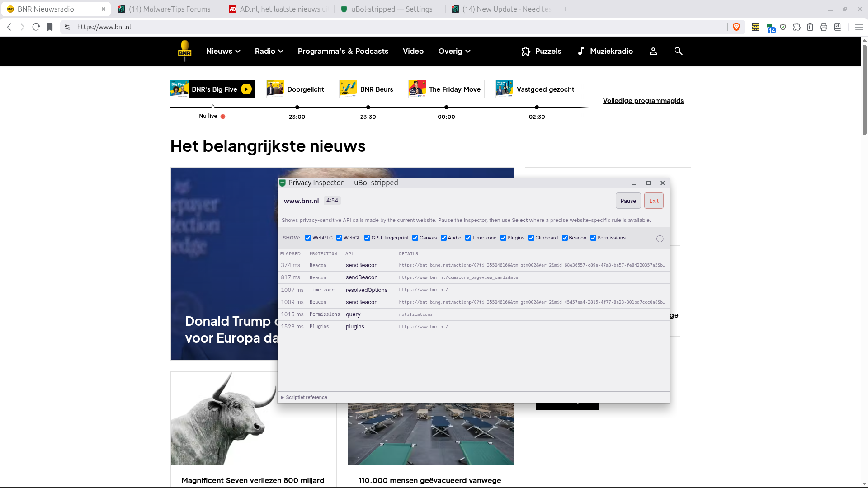Image resolution: width=868 pixels, height=488 pixels.
Task: Uncheck the WebRTC filter checkbox
Action: tap(308, 238)
